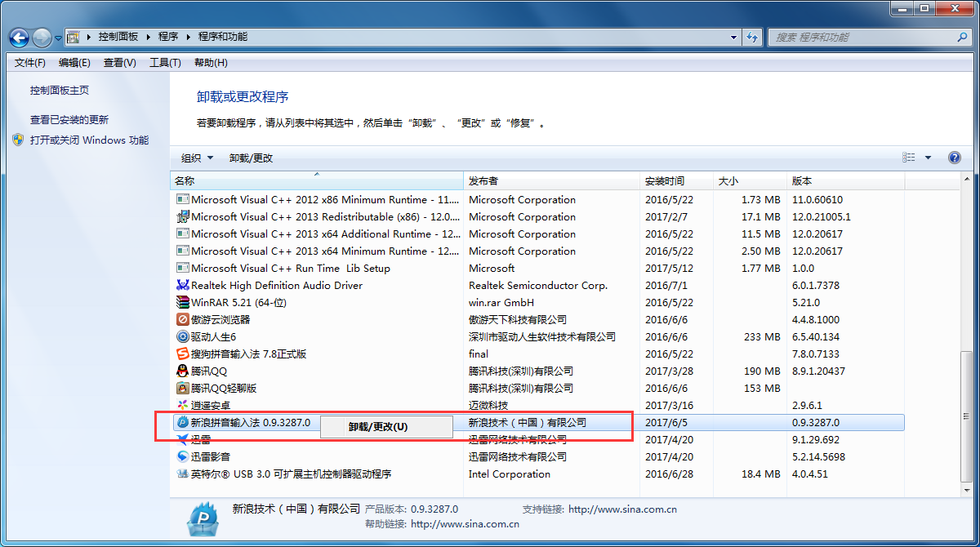The height and width of the screenshot is (547, 980).
Task: Click the 傲游云浏览器 icon
Action: (x=183, y=320)
